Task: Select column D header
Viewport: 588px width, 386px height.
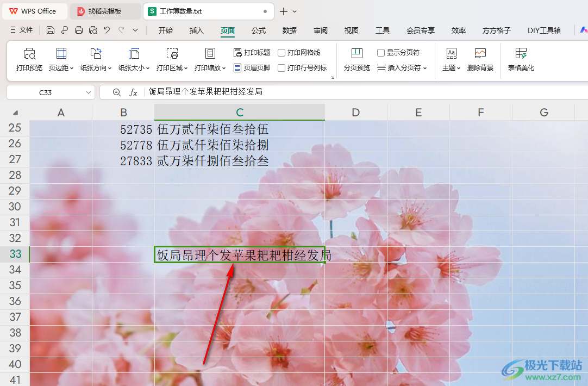Action: pos(356,112)
